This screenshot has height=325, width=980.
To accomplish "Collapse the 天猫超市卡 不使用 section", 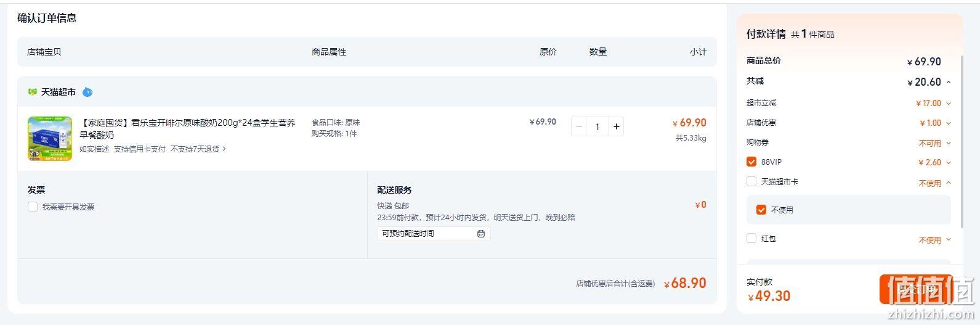I will point(949,183).
